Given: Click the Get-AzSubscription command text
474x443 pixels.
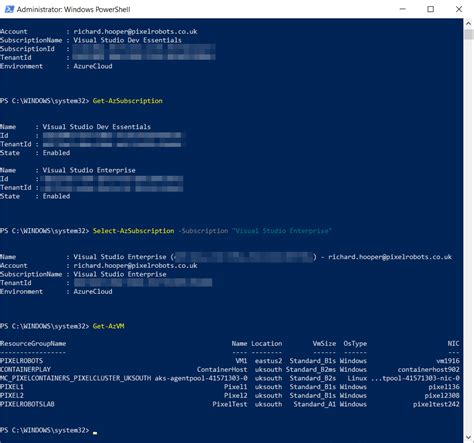Looking at the screenshot, I should pos(128,101).
